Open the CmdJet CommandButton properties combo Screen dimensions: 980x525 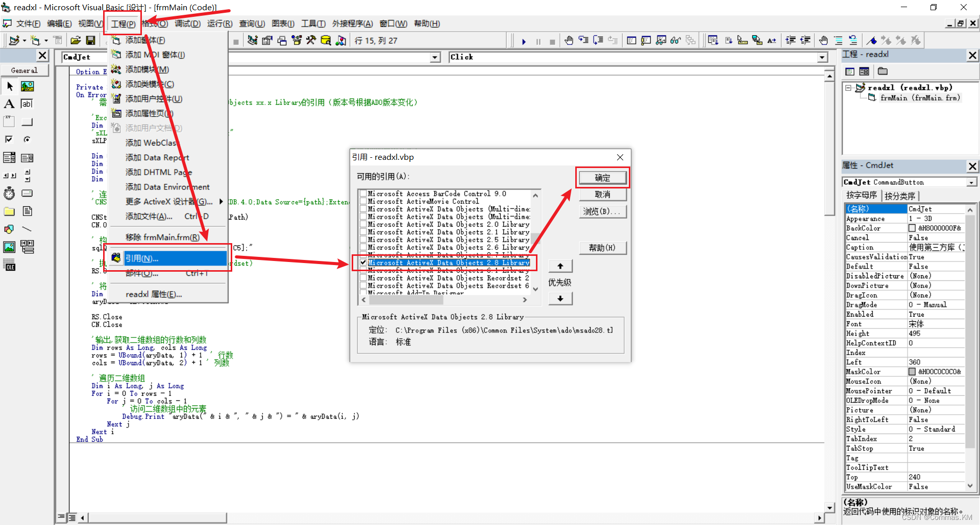pyautogui.click(x=971, y=182)
